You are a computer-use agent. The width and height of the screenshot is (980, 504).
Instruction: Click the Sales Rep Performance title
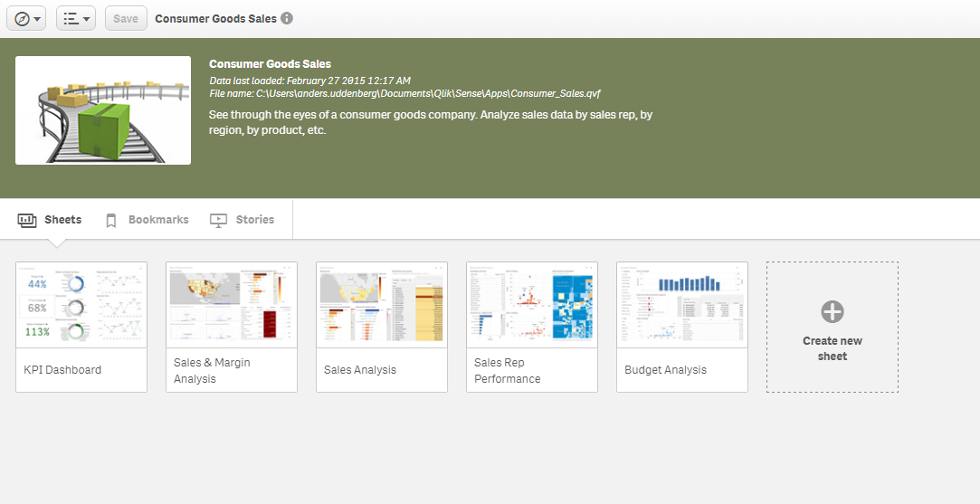pos(507,370)
